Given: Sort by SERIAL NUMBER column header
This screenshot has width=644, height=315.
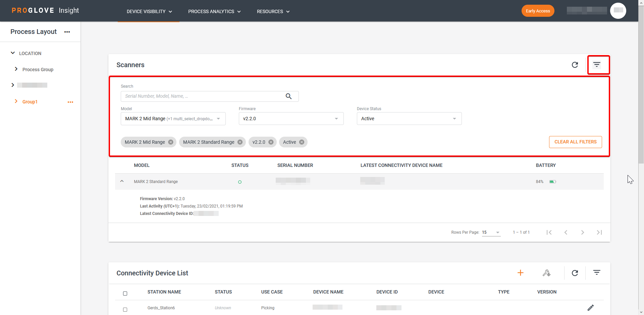Looking at the screenshot, I should click(295, 165).
